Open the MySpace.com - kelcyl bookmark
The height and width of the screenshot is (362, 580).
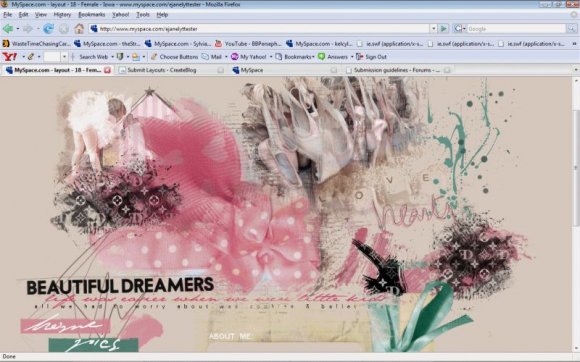tap(319, 44)
